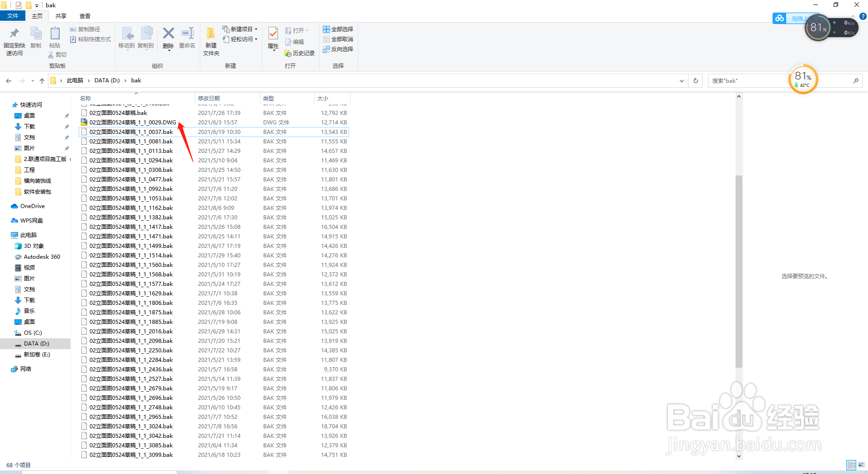The width and height of the screenshot is (868, 474).
Task: Open History (历史记录) from ribbon
Action: click(x=300, y=53)
